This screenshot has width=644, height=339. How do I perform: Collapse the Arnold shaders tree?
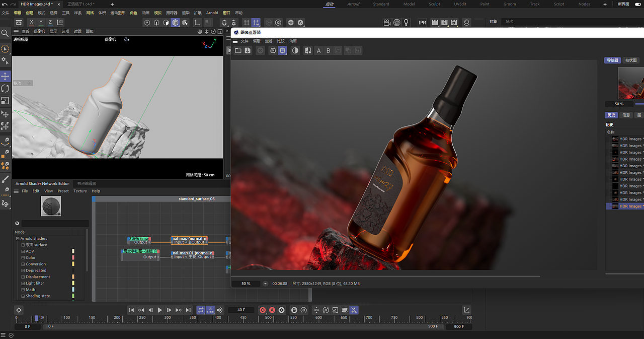17,238
